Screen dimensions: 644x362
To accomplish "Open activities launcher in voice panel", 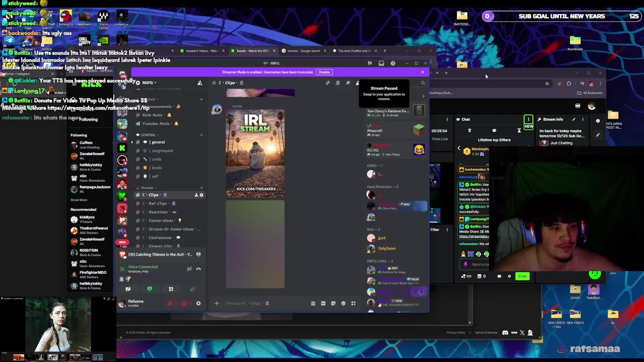I will point(171,289).
